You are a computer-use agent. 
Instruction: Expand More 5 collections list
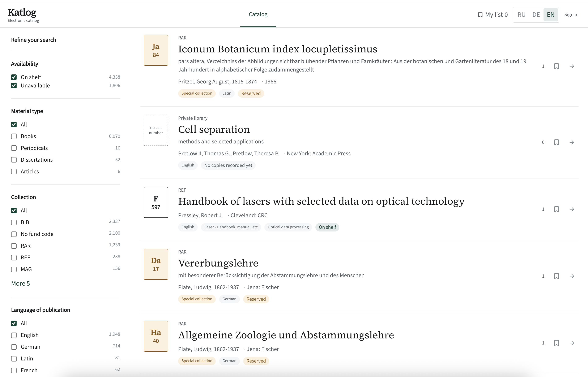(x=21, y=283)
